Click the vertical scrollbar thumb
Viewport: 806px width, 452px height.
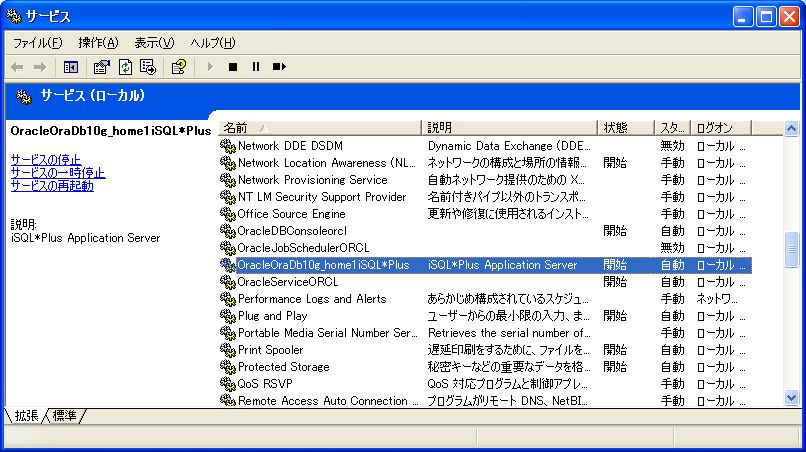792,249
